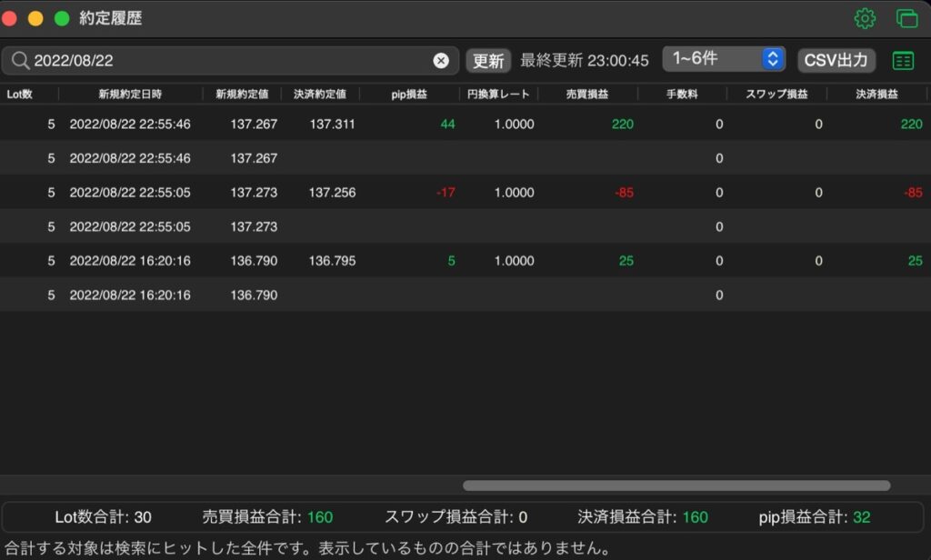Click the pip loss value -17
Screen dimensions: 931x560
click(445, 193)
